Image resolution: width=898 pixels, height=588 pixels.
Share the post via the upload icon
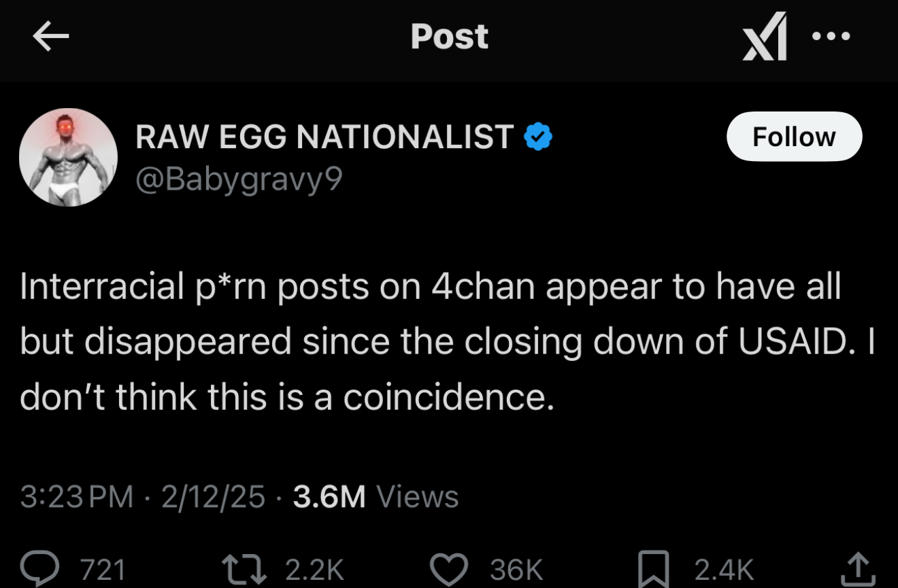point(858,568)
